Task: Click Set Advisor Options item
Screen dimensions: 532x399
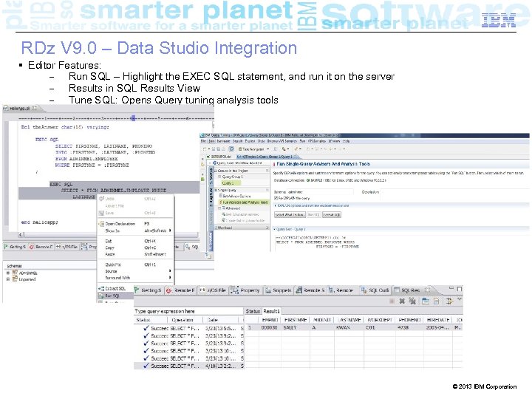Action: [x=235, y=196]
